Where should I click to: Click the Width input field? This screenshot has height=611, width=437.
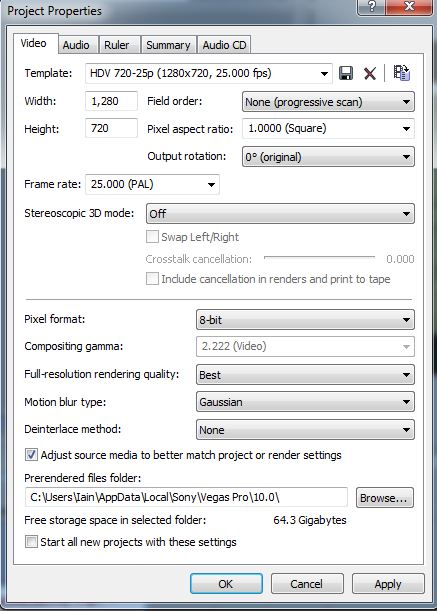point(111,101)
